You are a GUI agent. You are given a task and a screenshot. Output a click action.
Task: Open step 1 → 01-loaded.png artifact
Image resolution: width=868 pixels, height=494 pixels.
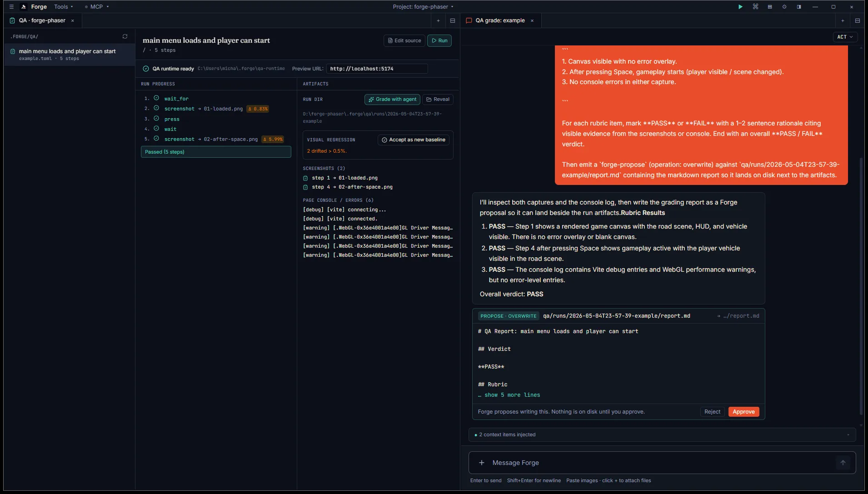coord(344,178)
